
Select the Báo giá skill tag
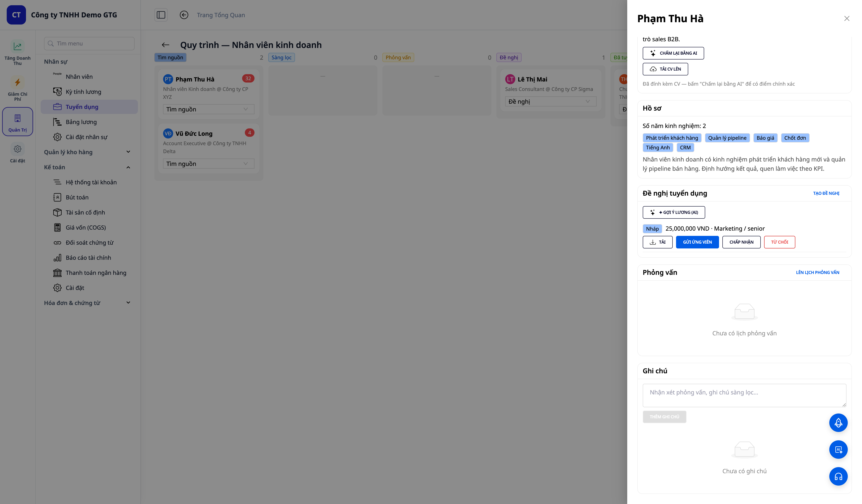point(765,138)
